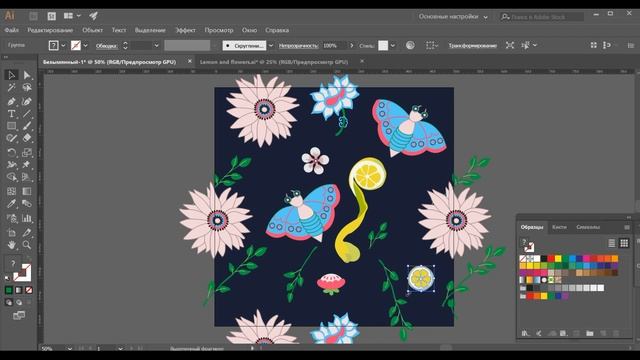Open the Редактирование menu
640x360 pixels.
tap(50, 30)
